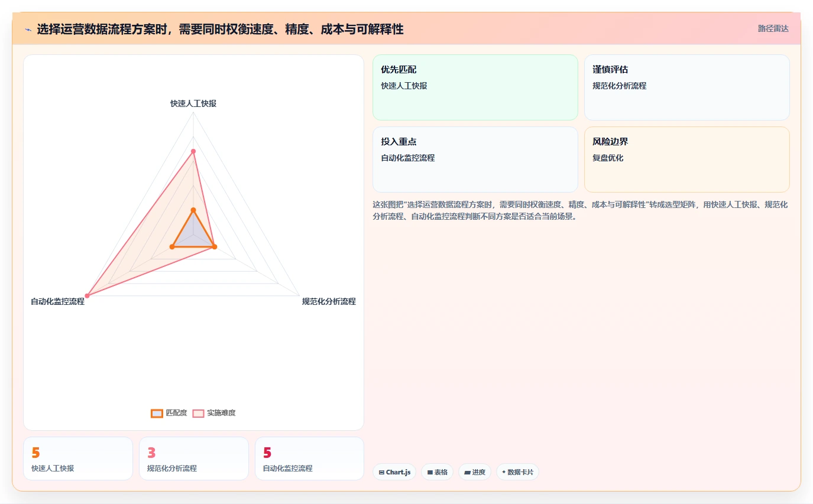Click the icon inside the Chart.js tag
The height and width of the screenshot is (504, 813).
(x=381, y=473)
